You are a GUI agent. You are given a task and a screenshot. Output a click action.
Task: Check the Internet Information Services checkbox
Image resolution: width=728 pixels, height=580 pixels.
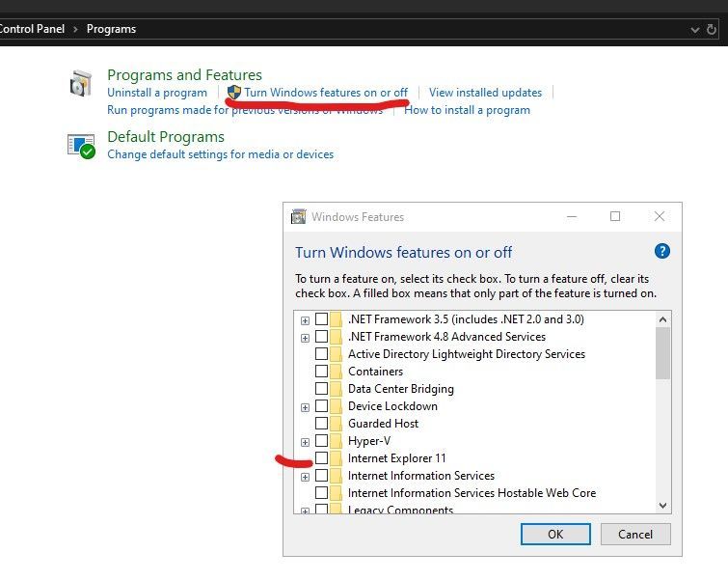coord(321,475)
